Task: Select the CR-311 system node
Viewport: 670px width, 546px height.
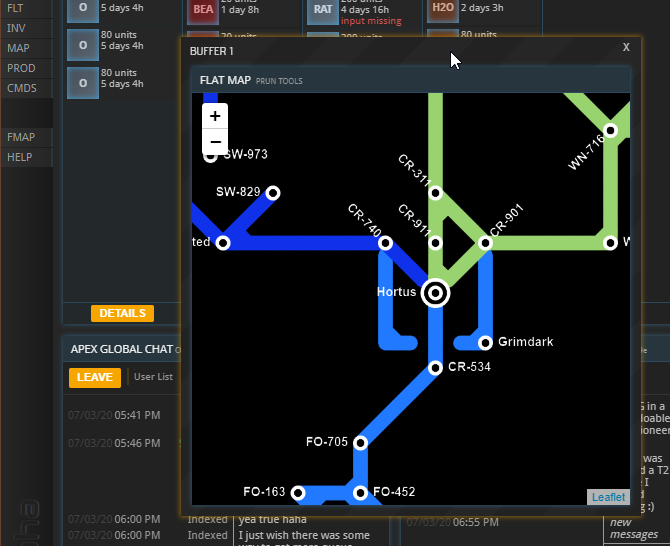Action: pos(435,193)
